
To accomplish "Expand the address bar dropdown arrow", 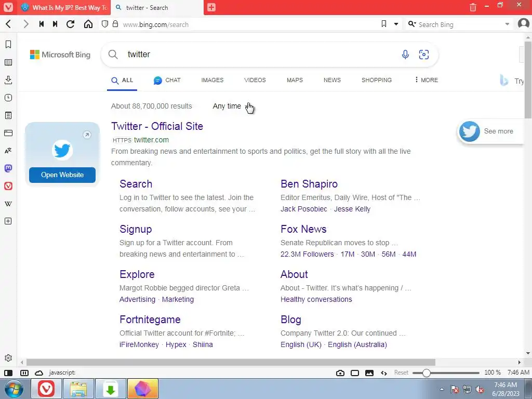I will 396,24.
